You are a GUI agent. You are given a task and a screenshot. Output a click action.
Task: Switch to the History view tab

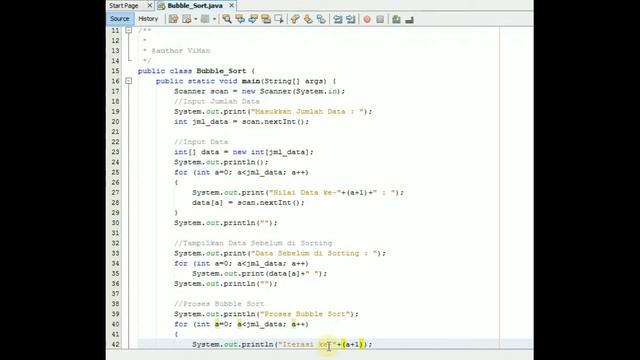148,19
